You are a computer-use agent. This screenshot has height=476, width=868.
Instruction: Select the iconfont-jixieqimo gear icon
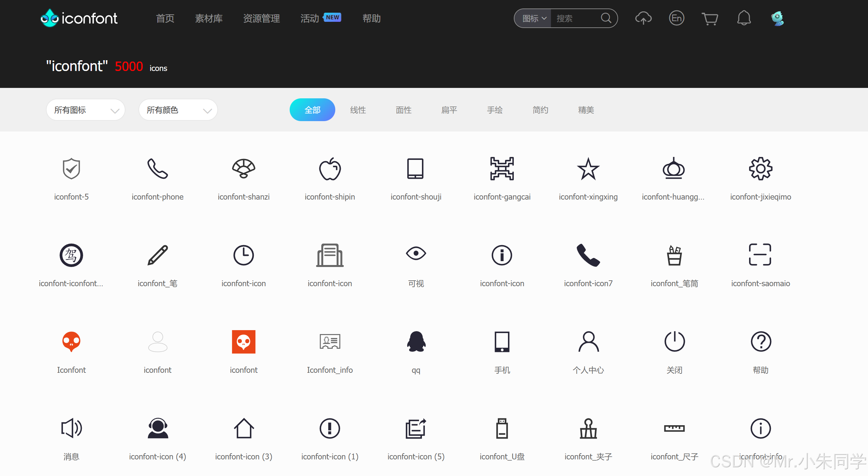760,169
